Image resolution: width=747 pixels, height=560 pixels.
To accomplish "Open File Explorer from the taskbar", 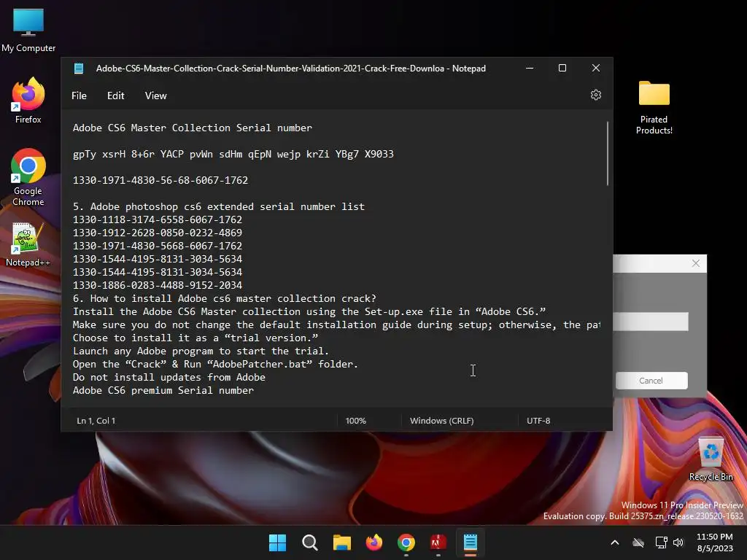I will pyautogui.click(x=341, y=542).
